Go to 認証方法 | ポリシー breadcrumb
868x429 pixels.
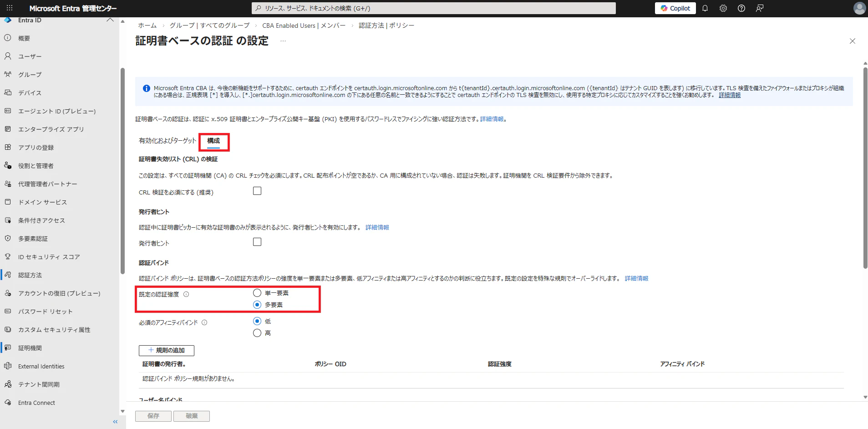[386, 26]
